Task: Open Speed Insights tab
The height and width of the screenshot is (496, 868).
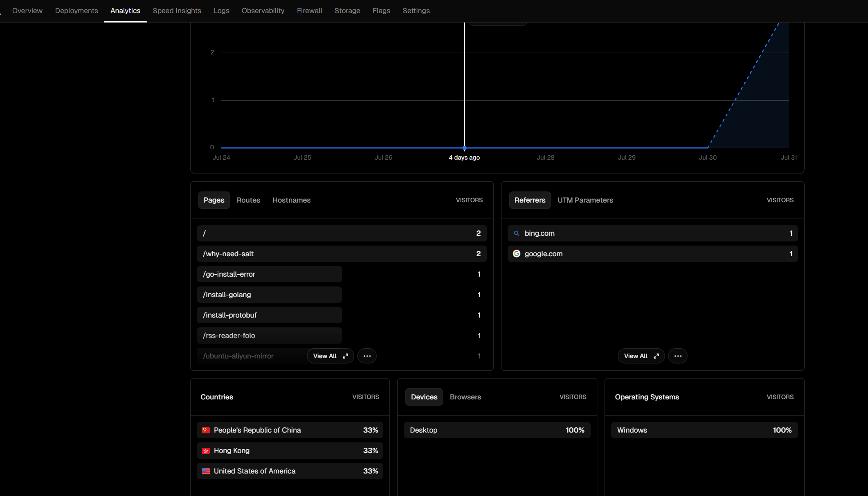Action: pyautogui.click(x=177, y=11)
